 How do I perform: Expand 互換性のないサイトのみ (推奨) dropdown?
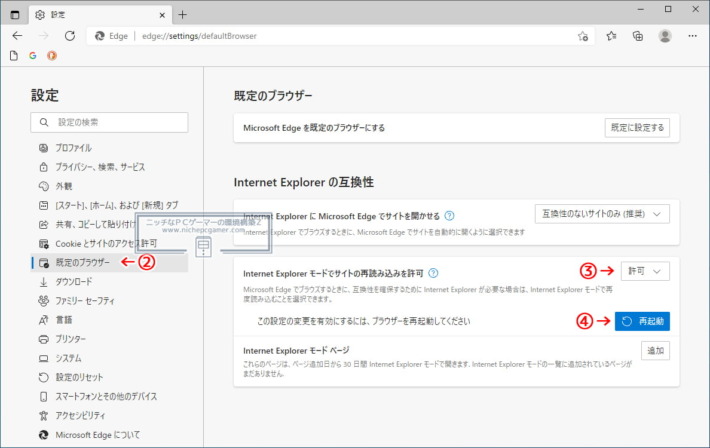click(603, 214)
